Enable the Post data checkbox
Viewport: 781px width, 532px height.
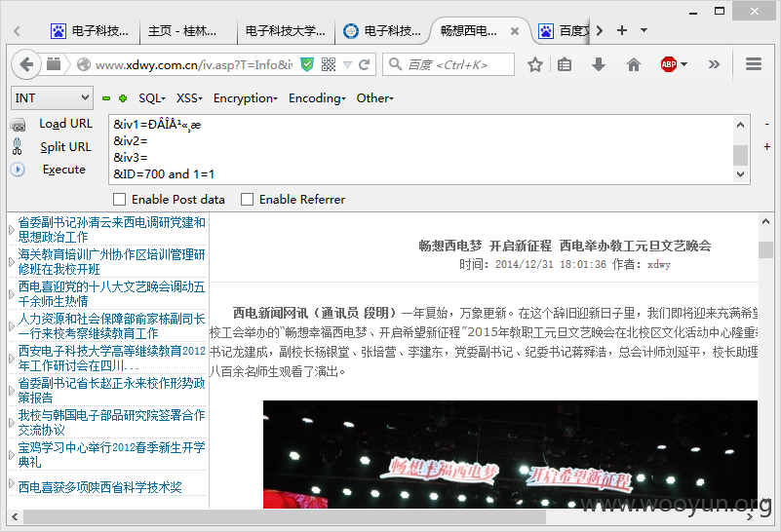(120, 200)
